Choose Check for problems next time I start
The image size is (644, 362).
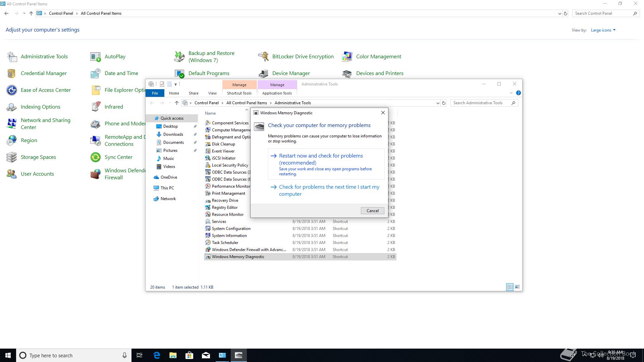326,190
